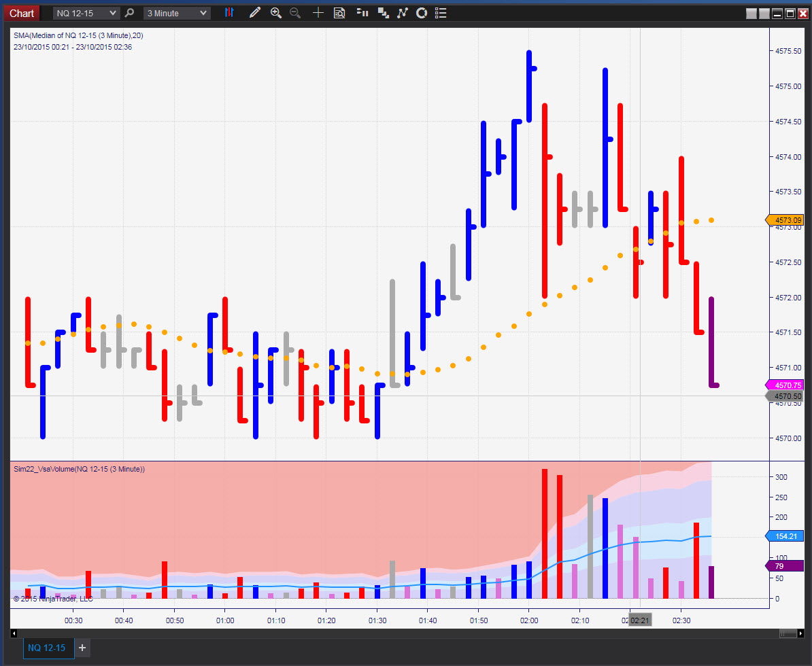Click the 02:00 time axis label

pyautogui.click(x=529, y=620)
